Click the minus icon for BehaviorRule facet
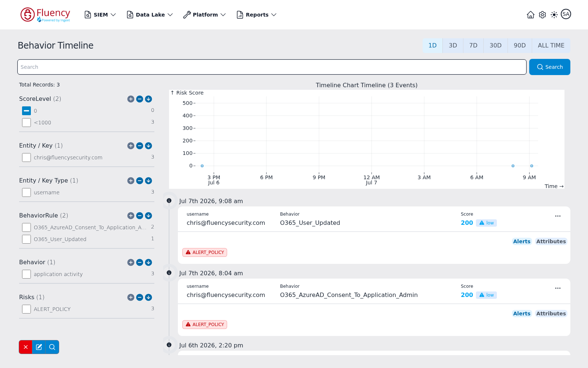Screen dimensions: 588x368 click(140, 216)
